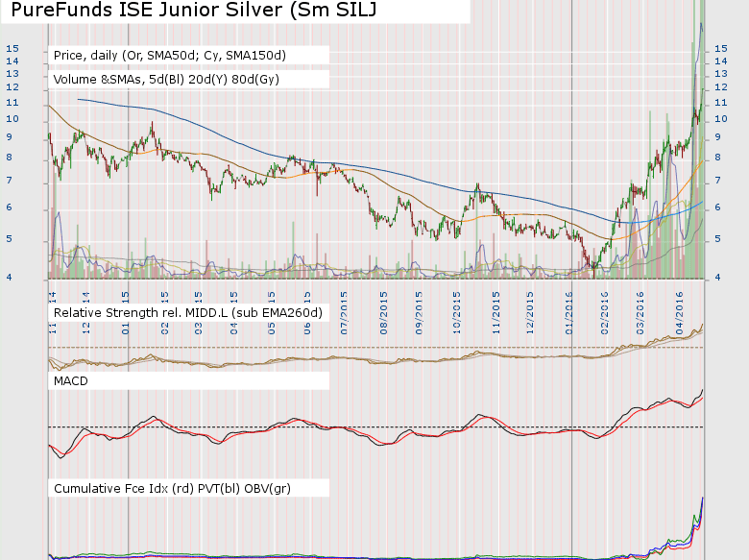Click the chart title PureFunds ISE Junior Silver
This screenshot has width=749, height=560.
point(193,10)
